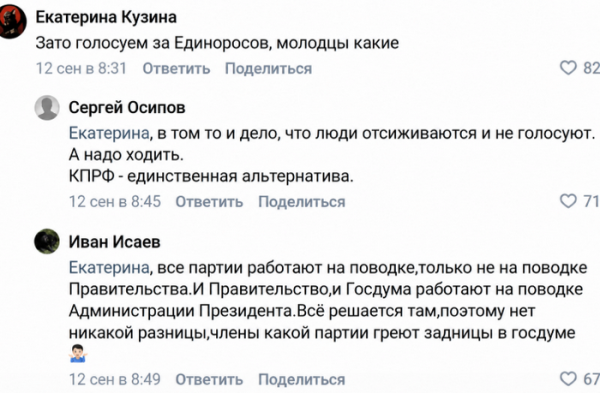The width and height of the screenshot is (600, 393).
Task: Click the Екатерина mention in Осипов's reply
Action: [x=109, y=133]
